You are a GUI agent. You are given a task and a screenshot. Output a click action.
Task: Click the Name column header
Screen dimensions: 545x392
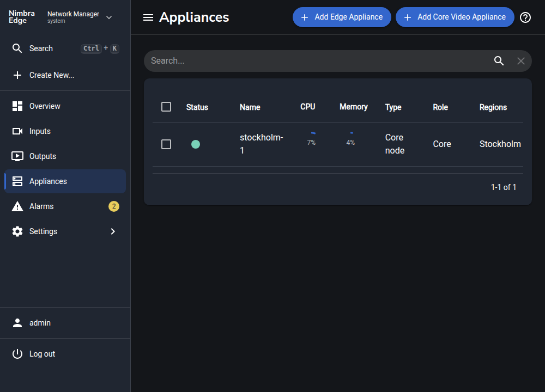click(250, 107)
